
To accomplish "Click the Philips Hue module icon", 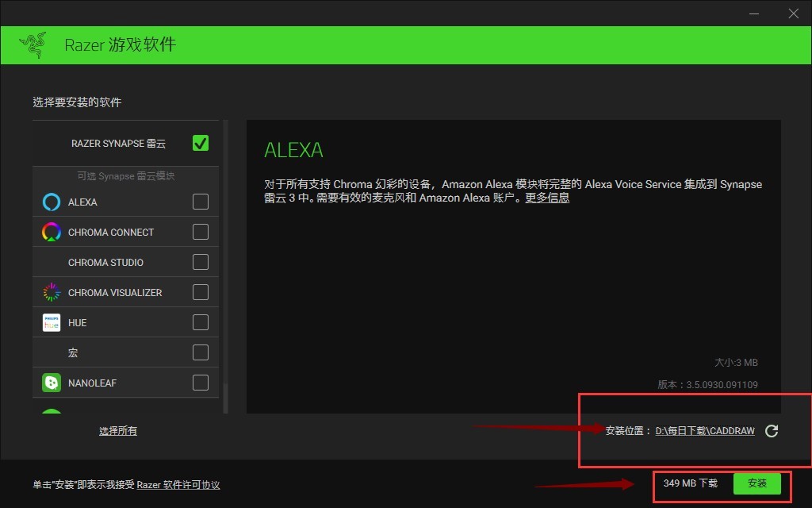I will [51, 322].
